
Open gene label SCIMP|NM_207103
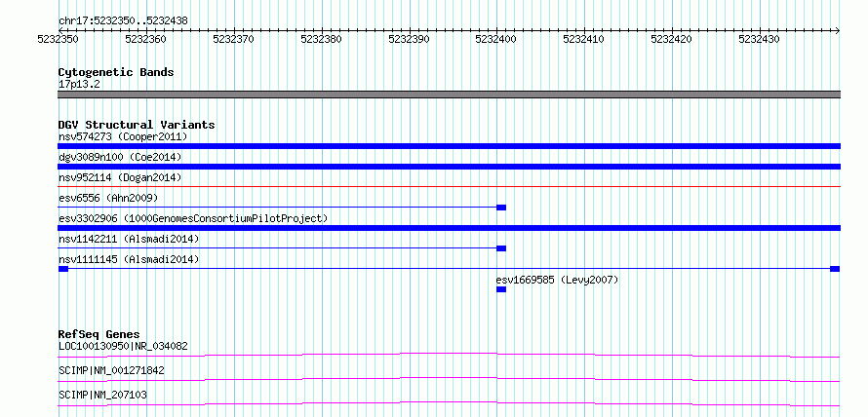pos(102,395)
